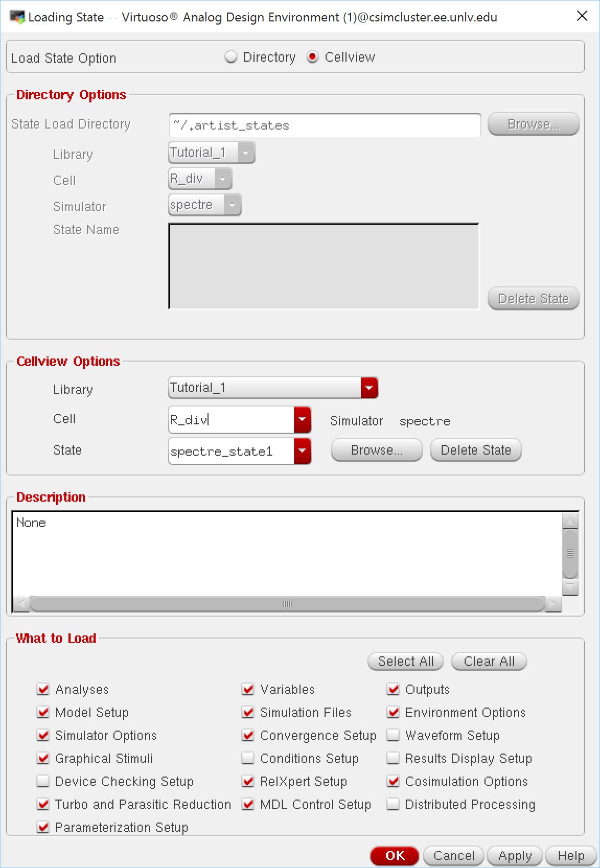
Task: Enable Device Checking Setup checkbox
Action: pyautogui.click(x=43, y=781)
